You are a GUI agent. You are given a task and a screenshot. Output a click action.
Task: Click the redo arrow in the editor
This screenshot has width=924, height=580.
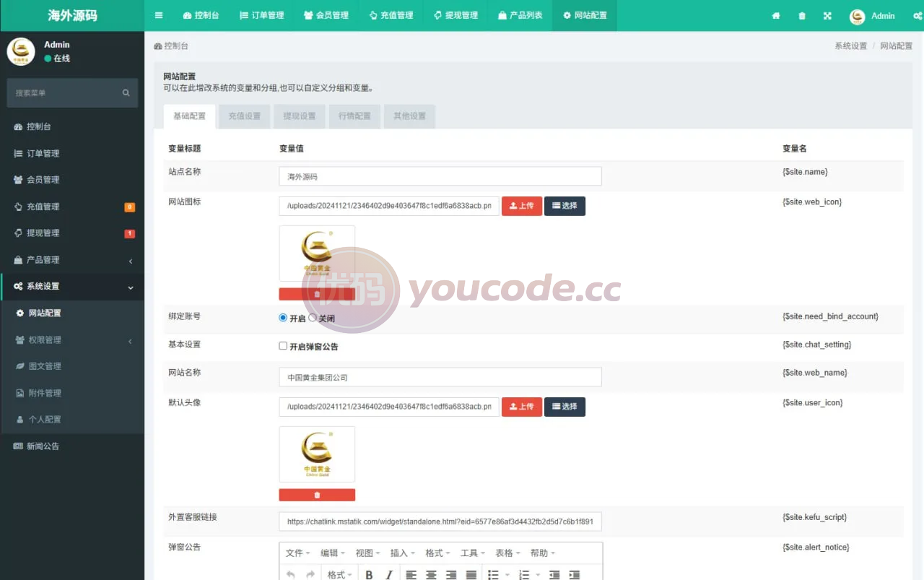point(310,574)
